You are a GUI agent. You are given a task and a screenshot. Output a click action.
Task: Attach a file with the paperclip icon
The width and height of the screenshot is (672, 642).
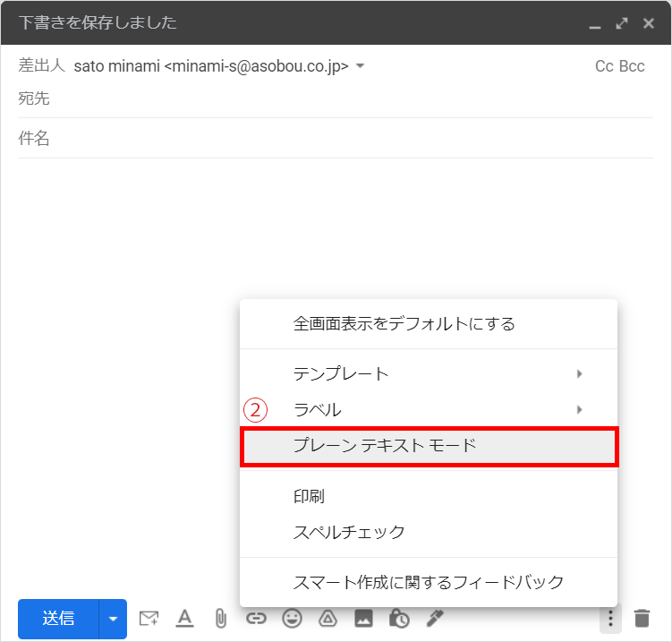click(220, 619)
